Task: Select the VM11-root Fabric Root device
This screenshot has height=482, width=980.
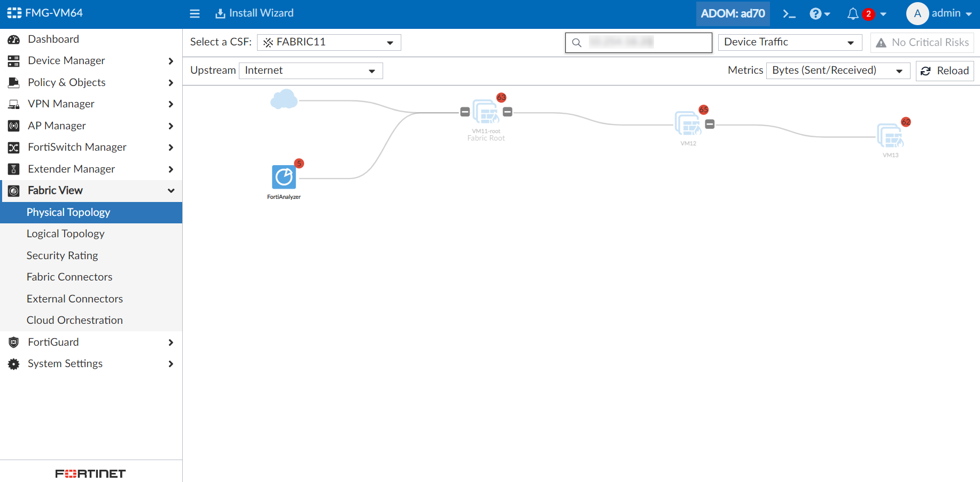Action: [x=486, y=113]
